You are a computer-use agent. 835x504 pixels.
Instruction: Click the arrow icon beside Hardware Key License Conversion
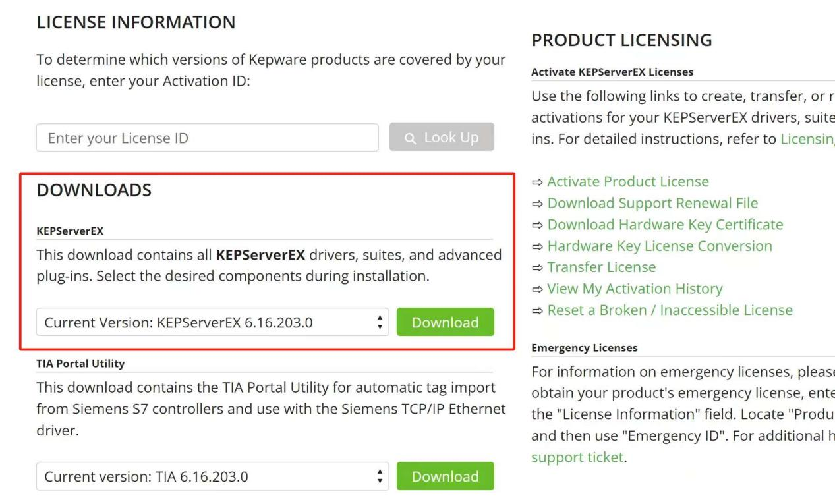538,246
